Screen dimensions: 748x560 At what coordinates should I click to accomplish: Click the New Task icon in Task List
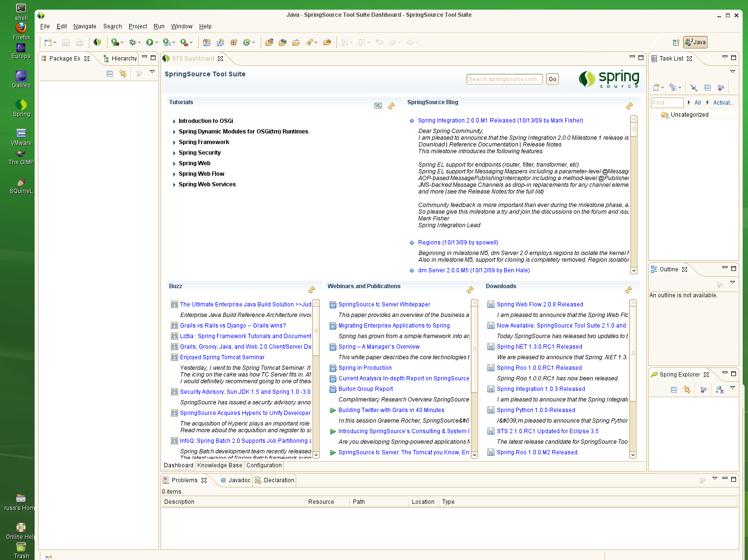[656, 87]
